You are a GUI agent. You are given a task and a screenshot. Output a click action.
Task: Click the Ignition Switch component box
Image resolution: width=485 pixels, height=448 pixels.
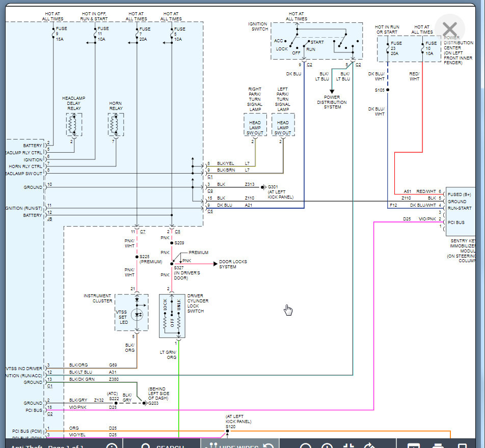[317, 41]
